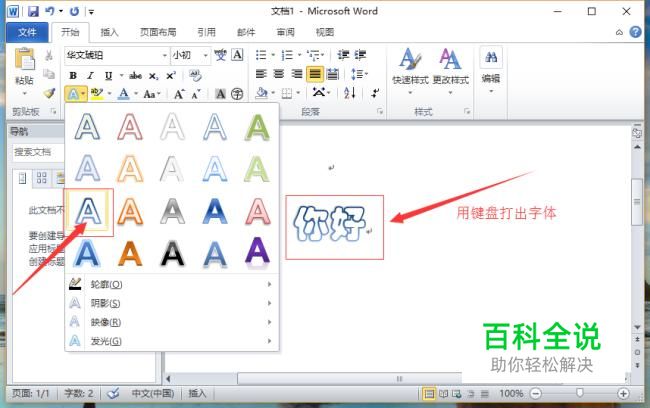Viewport: 650px width, 408px height.
Task: Click the Paste clipboard icon
Action: click(x=24, y=58)
